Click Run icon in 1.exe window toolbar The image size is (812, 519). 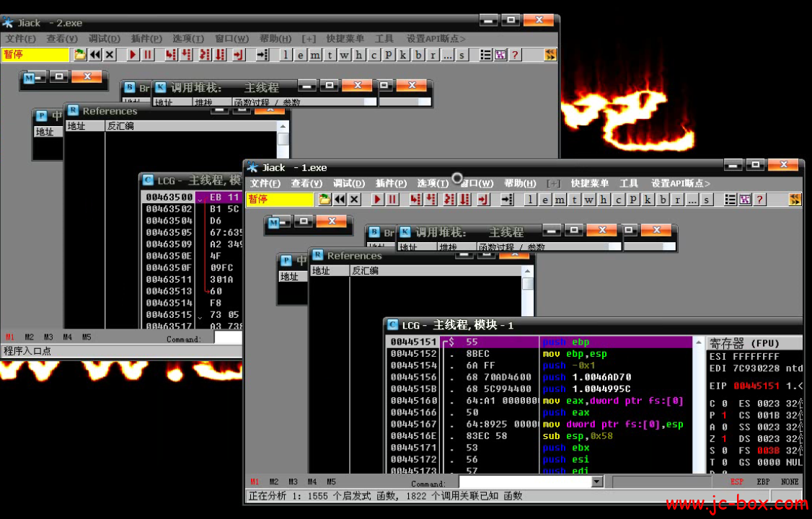click(x=378, y=200)
